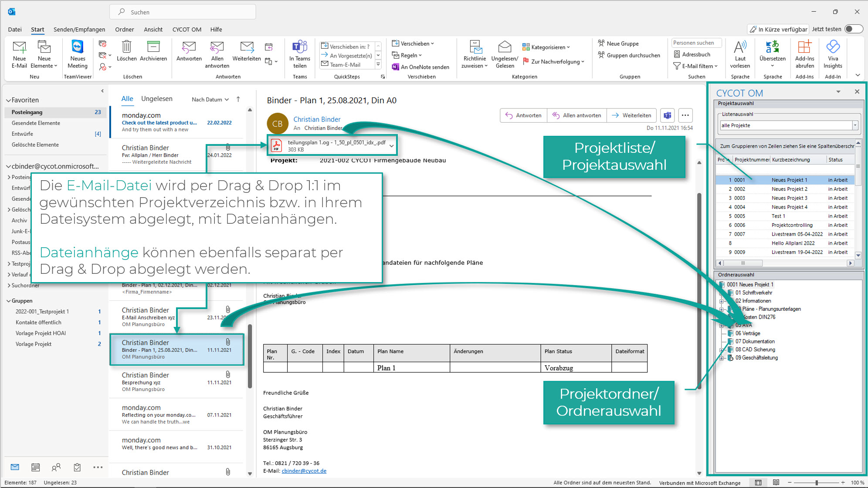Image resolution: width=868 pixels, height=488 pixels.
Task: Toggle the sort order arrow next to Nach Datum
Action: tap(238, 99)
